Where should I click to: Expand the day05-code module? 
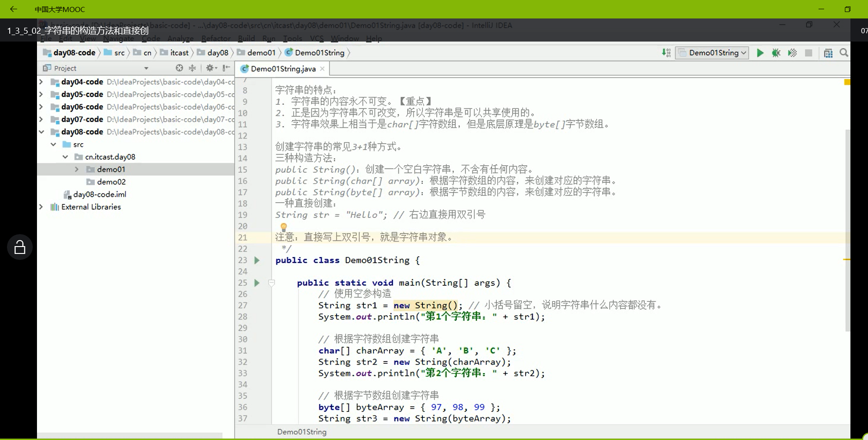(41, 94)
